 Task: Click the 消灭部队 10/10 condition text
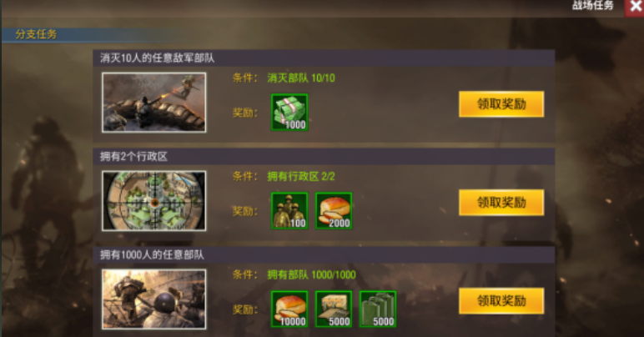[301, 78]
